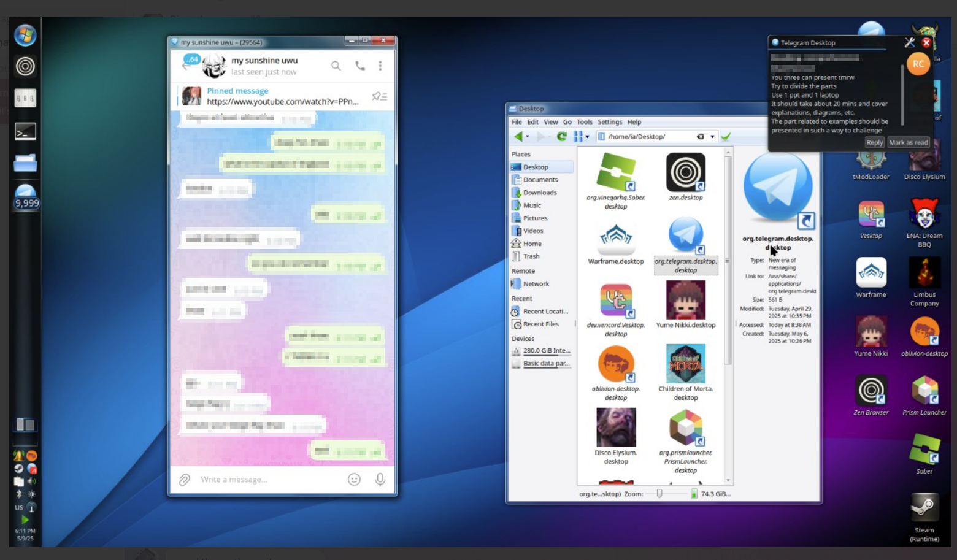Viewport: 957px width, 560px height.
Task: Launch Zen Browser from the panel
Action: pyautogui.click(x=25, y=66)
